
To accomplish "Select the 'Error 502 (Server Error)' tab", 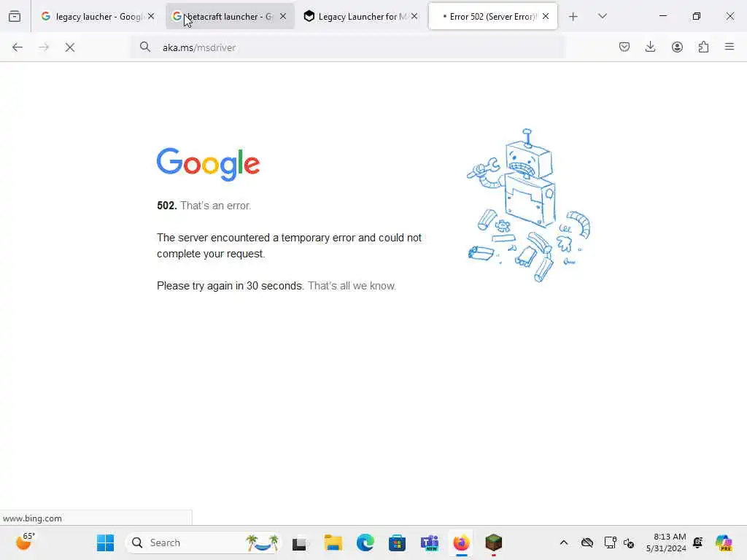I will tap(492, 16).
